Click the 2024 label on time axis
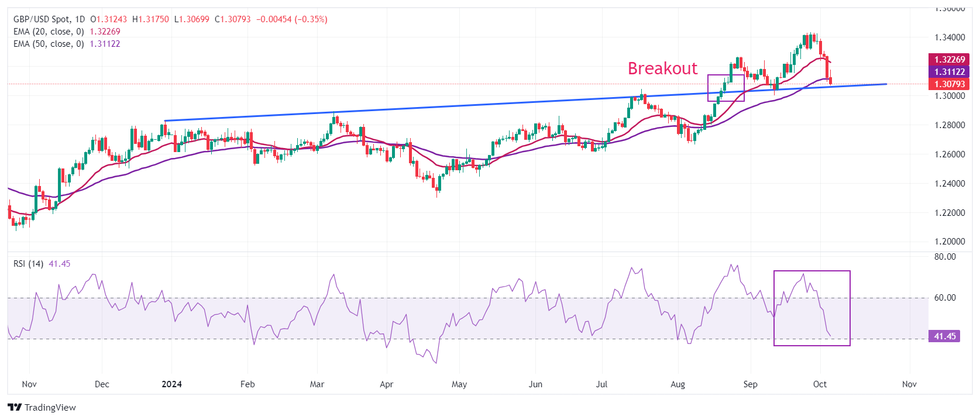Viewport: 980px width, 420px height. (x=171, y=384)
